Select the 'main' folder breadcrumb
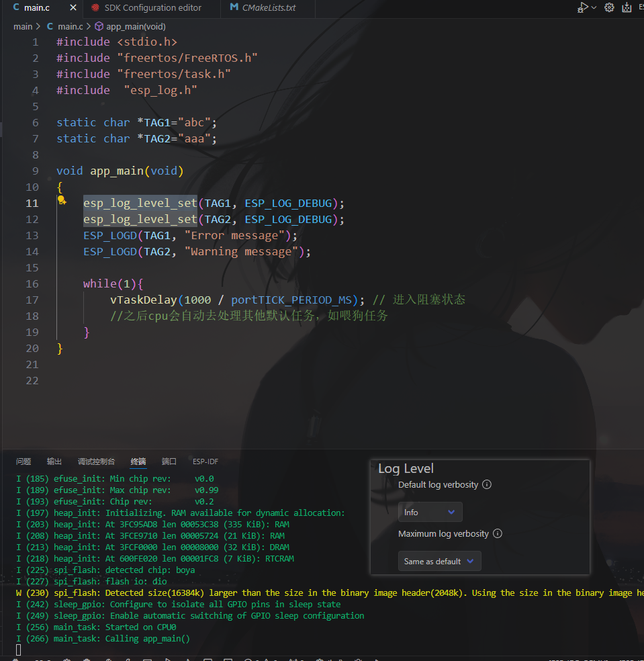Image resolution: width=644 pixels, height=661 pixels. pyautogui.click(x=23, y=27)
